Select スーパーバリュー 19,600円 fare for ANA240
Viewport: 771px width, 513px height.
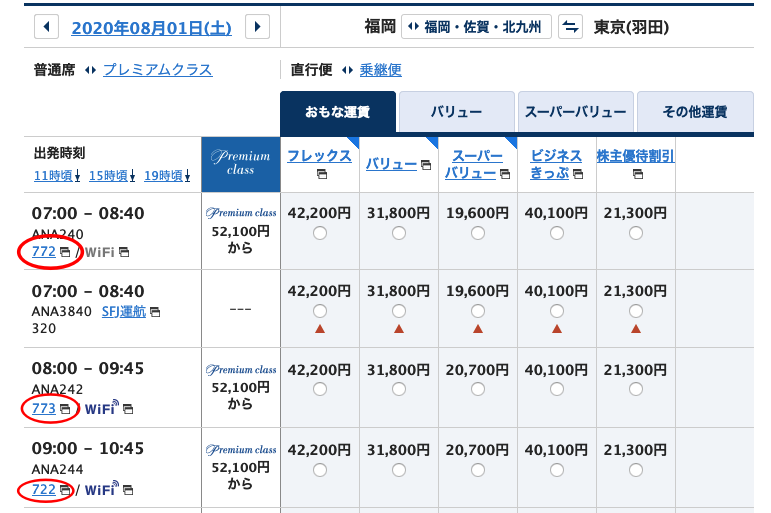[x=478, y=233]
